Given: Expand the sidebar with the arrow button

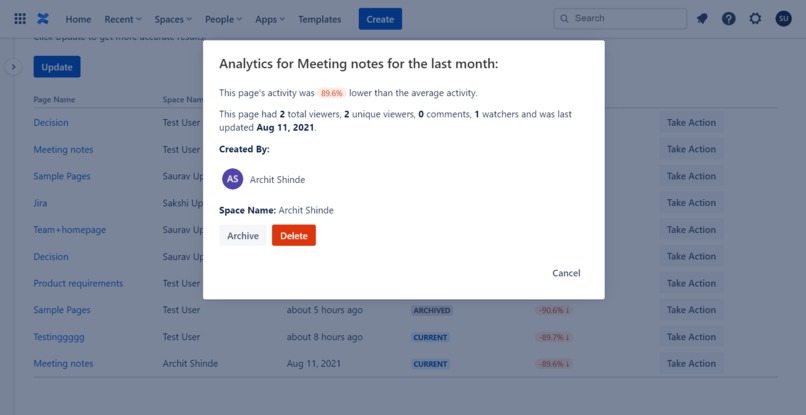Looking at the screenshot, I should [x=13, y=67].
